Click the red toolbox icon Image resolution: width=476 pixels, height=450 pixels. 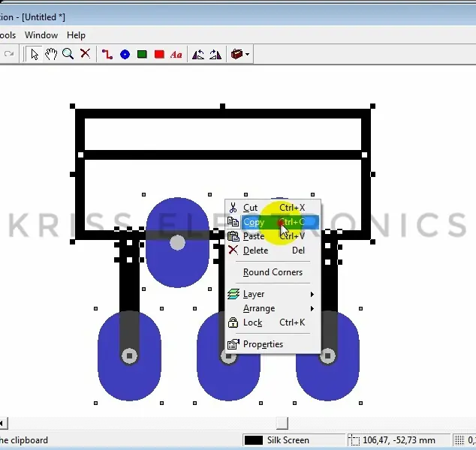click(236, 54)
